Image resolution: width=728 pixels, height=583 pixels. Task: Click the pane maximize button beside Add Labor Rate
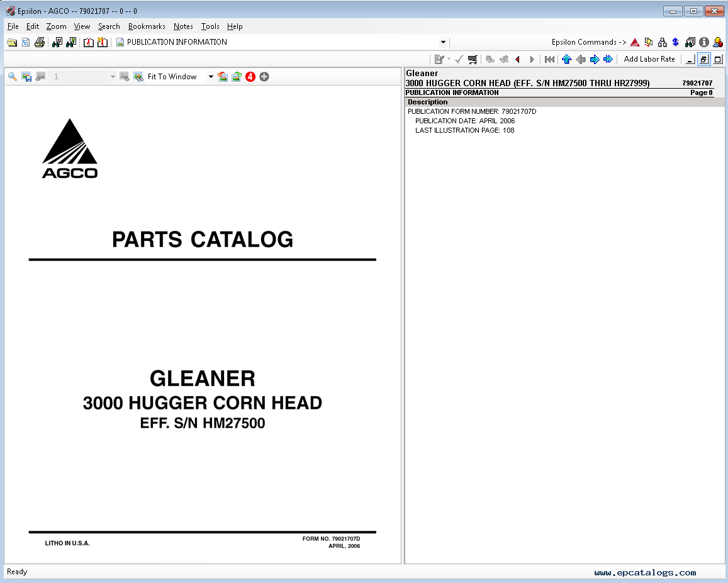coord(718,59)
